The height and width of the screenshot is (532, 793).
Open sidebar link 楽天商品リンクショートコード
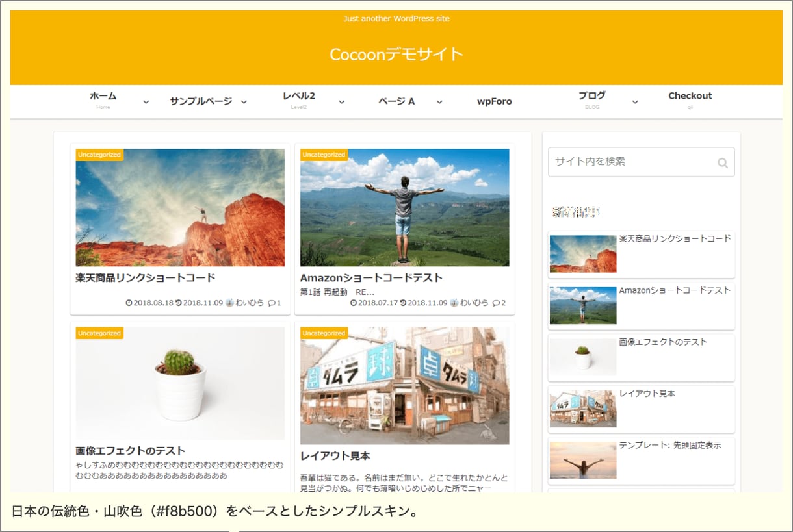[x=675, y=238]
